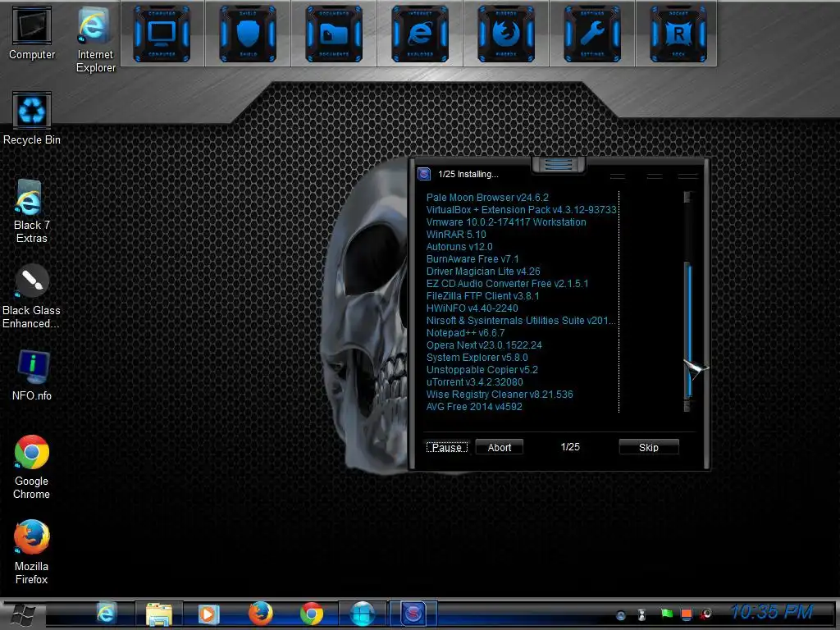This screenshot has width=840, height=630.
Task: Open the Black 7 Extras shortcut
Action: (32, 211)
